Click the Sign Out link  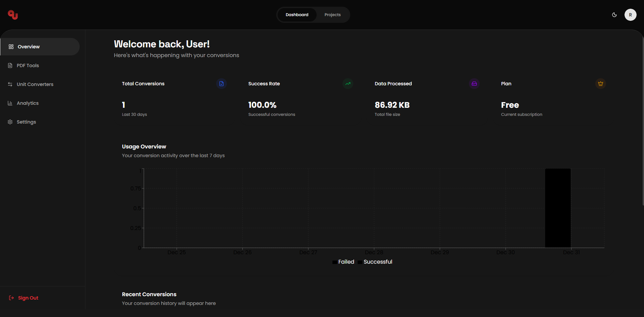(28, 298)
